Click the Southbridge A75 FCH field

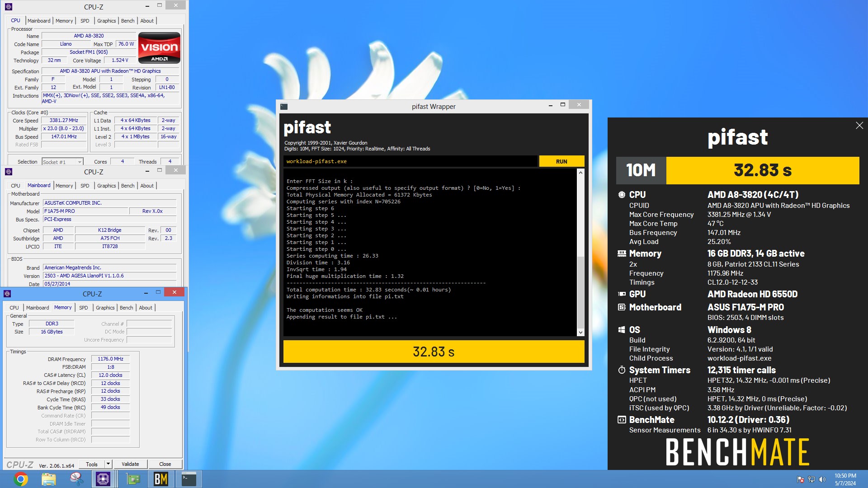[x=110, y=238]
